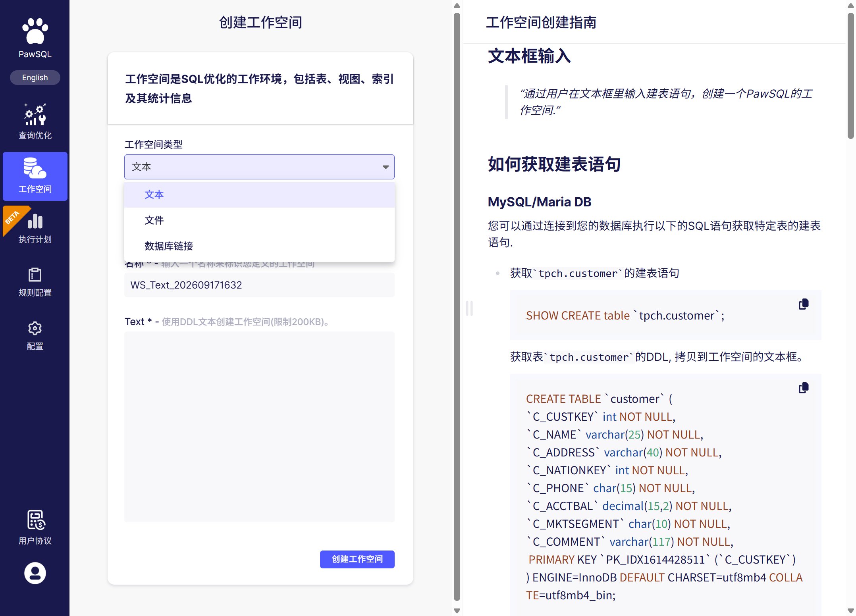
Task: Open the 规则配置 clipboard icon
Action: pos(35,275)
